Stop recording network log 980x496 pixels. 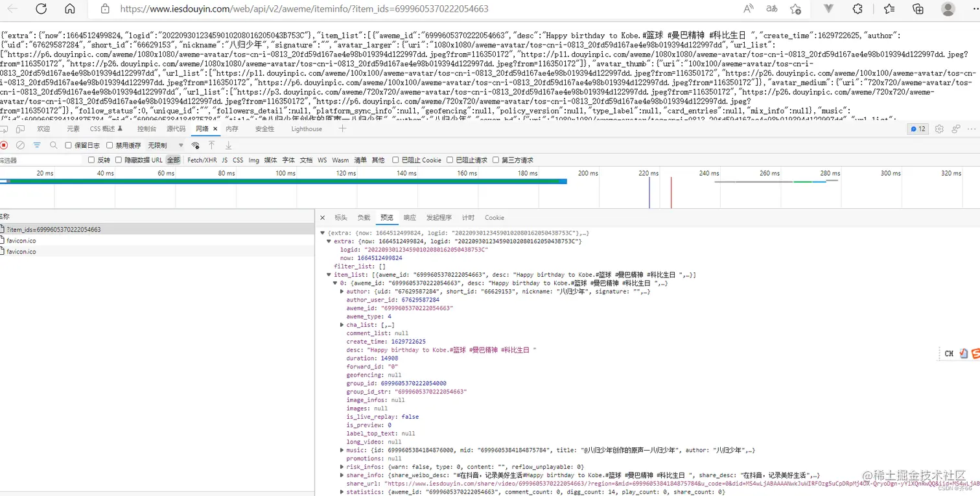click(4, 145)
